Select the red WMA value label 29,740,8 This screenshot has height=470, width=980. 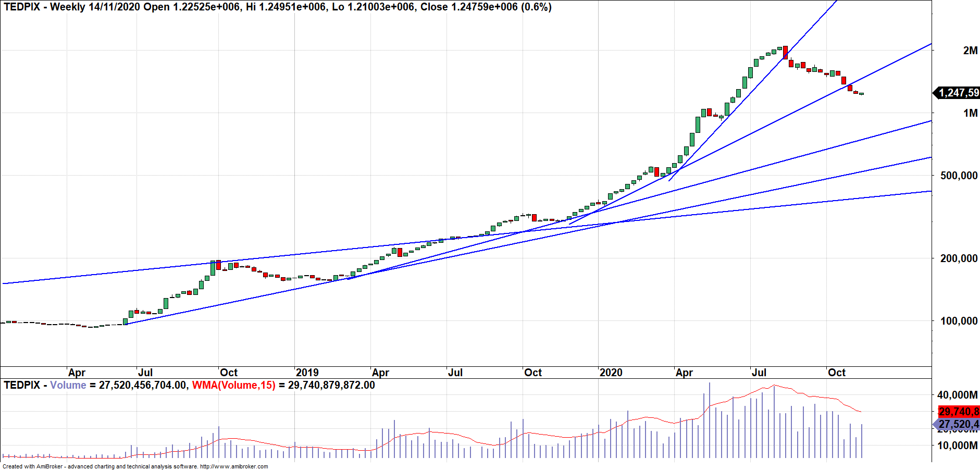pyautogui.click(x=958, y=412)
